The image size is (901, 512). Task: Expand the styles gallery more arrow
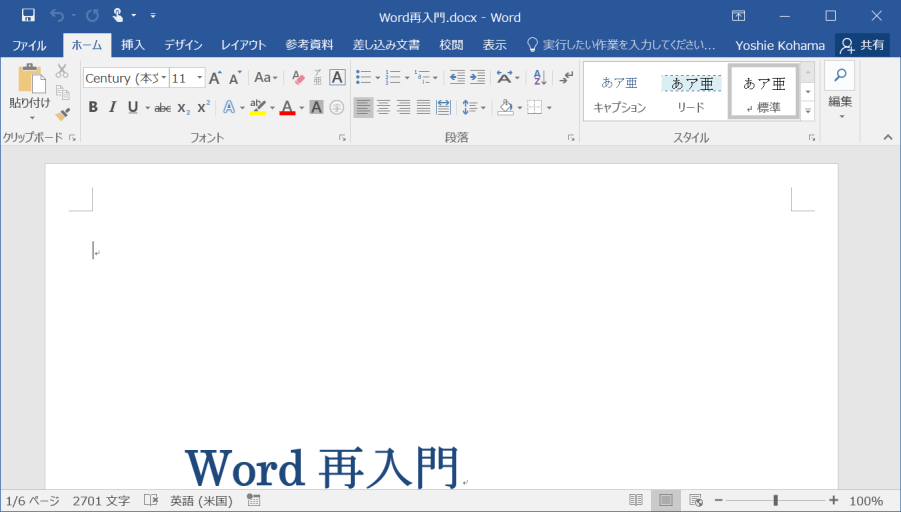point(808,111)
